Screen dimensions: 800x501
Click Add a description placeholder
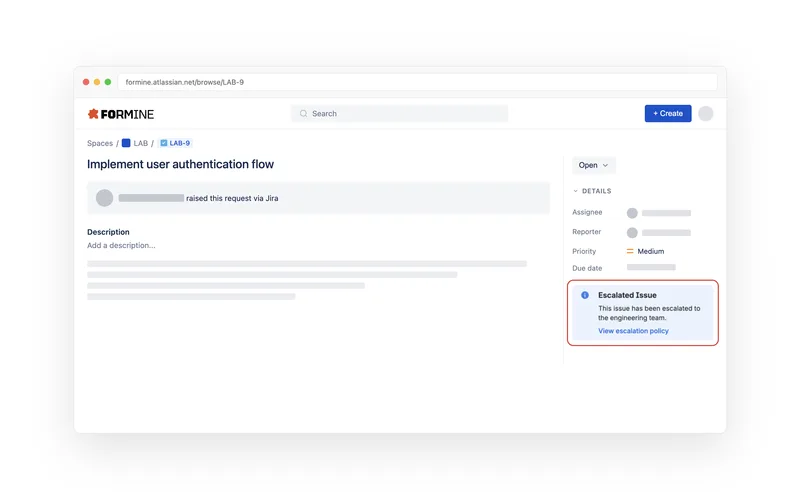click(121, 245)
